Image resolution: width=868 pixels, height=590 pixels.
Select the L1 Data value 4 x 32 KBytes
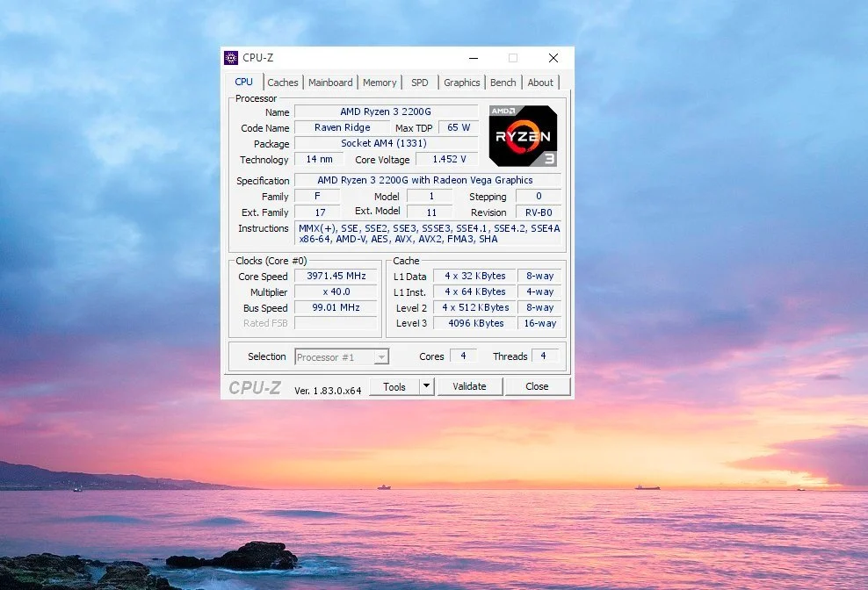pyautogui.click(x=475, y=276)
